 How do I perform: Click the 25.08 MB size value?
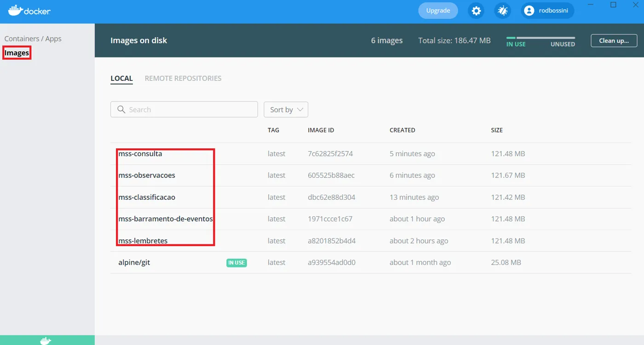pos(506,263)
